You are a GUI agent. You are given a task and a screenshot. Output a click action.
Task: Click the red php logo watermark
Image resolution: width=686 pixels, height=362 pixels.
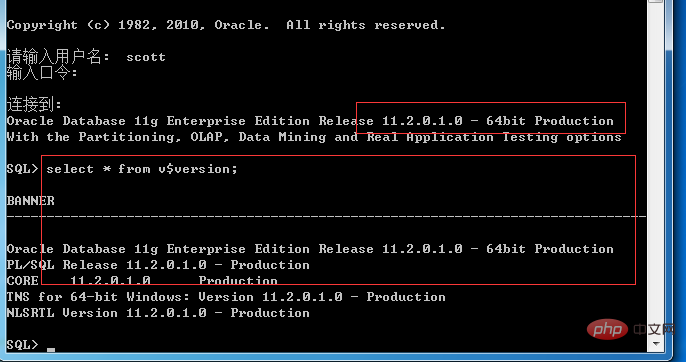click(607, 329)
